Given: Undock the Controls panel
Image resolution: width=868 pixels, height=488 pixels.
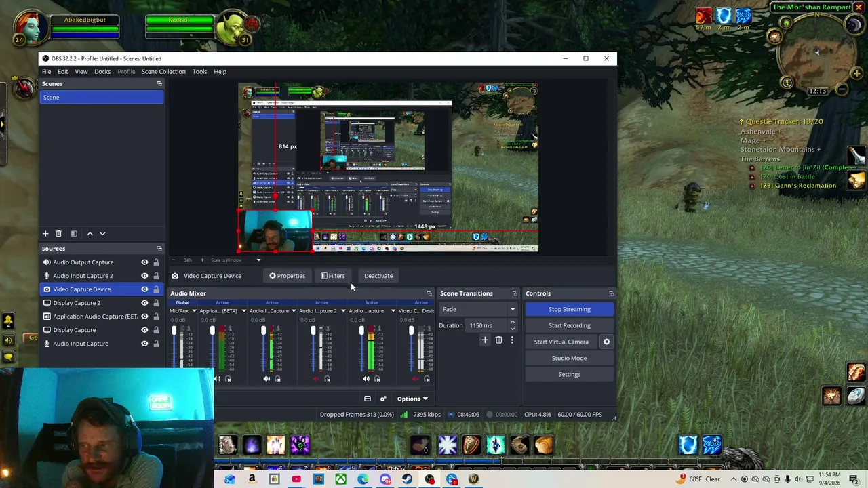Looking at the screenshot, I should [611, 293].
